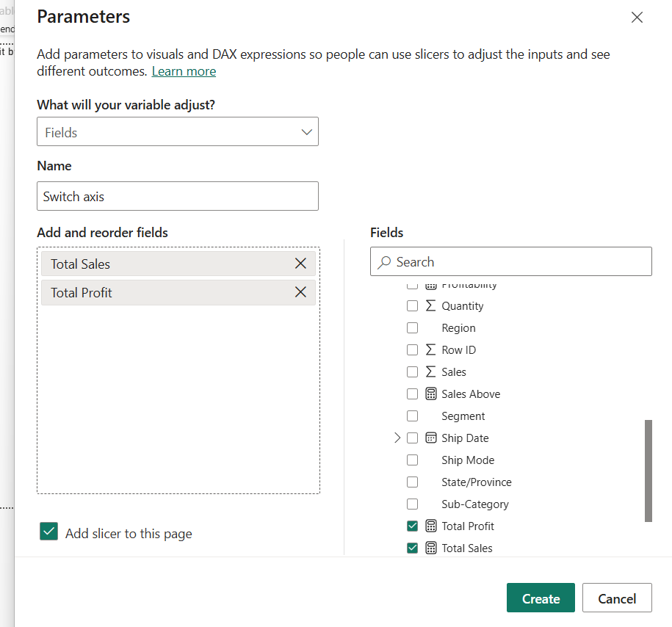672x627 pixels.
Task: Uncheck Add slicer to this page
Action: [x=49, y=532]
